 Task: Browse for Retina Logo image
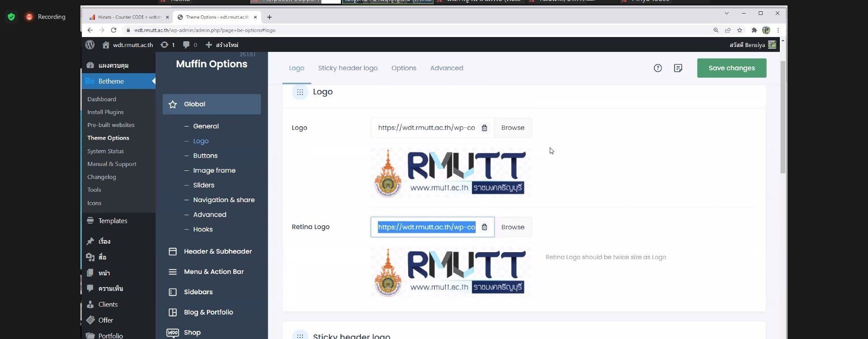tap(513, 227)
